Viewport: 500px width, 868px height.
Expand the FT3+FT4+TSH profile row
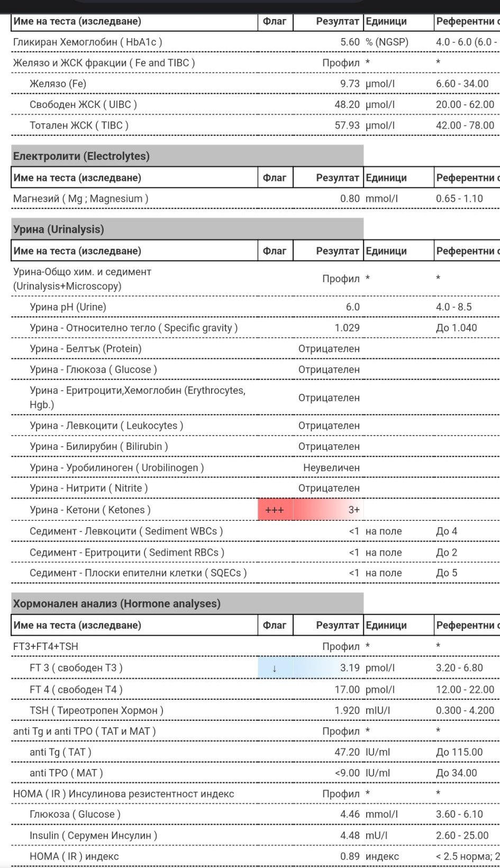[46, 646]
